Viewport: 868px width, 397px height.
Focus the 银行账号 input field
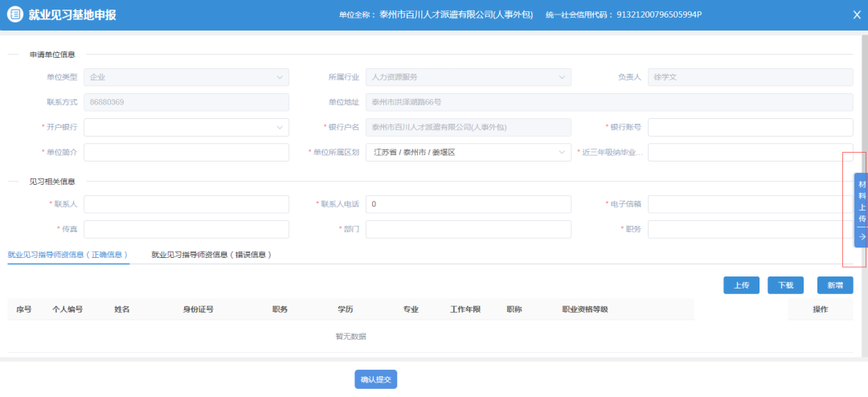pos(750,127)
